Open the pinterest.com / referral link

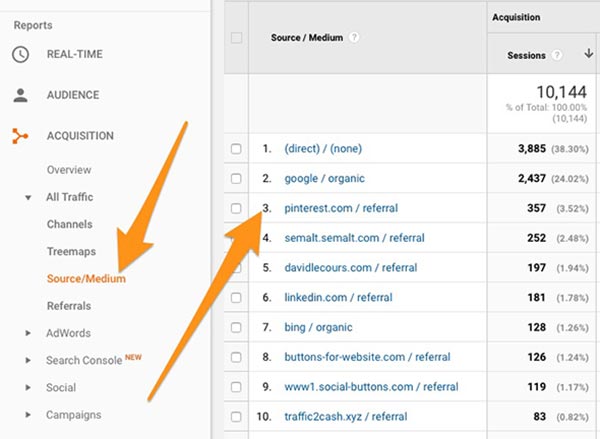pos(341,208)
